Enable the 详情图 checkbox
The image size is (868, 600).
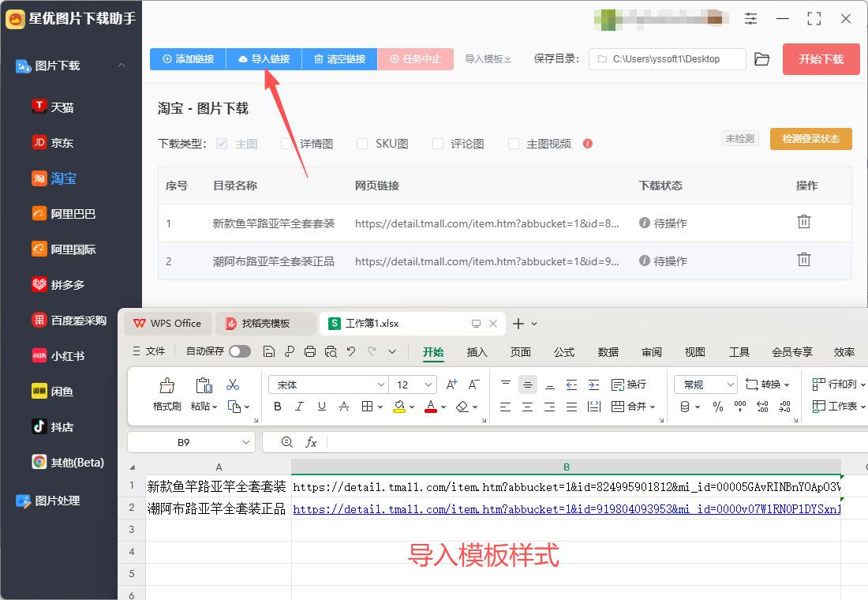point(286,144)
